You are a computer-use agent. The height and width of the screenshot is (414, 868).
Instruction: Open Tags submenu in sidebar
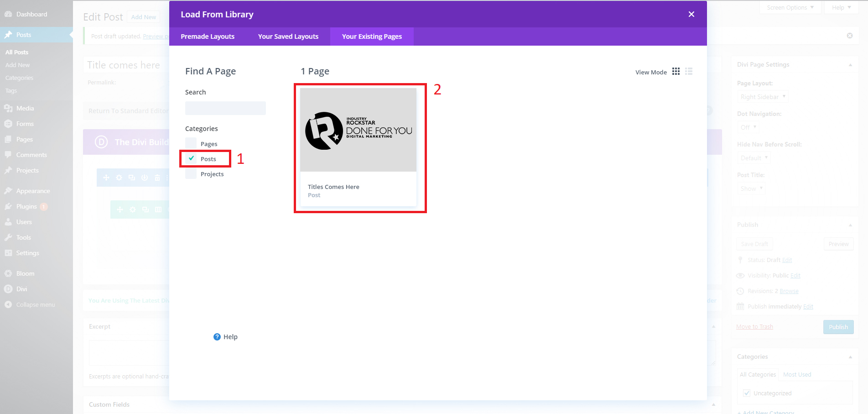point(11,90)
